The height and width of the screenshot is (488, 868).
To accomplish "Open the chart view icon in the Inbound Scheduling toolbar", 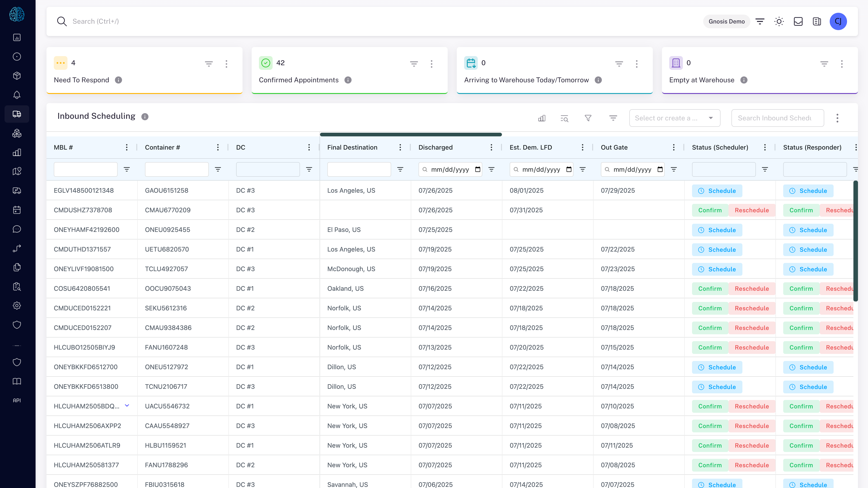I will [x=542, y=118].
